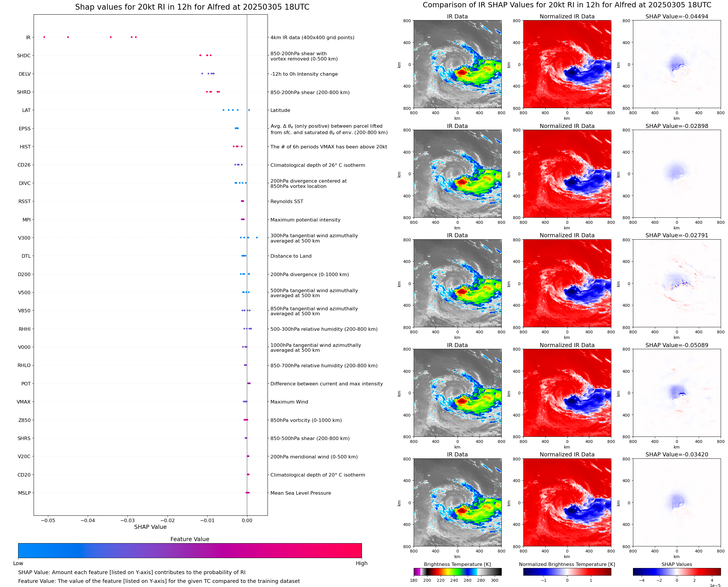Click the Mean Sea Level Pressure label

[300, 493]
